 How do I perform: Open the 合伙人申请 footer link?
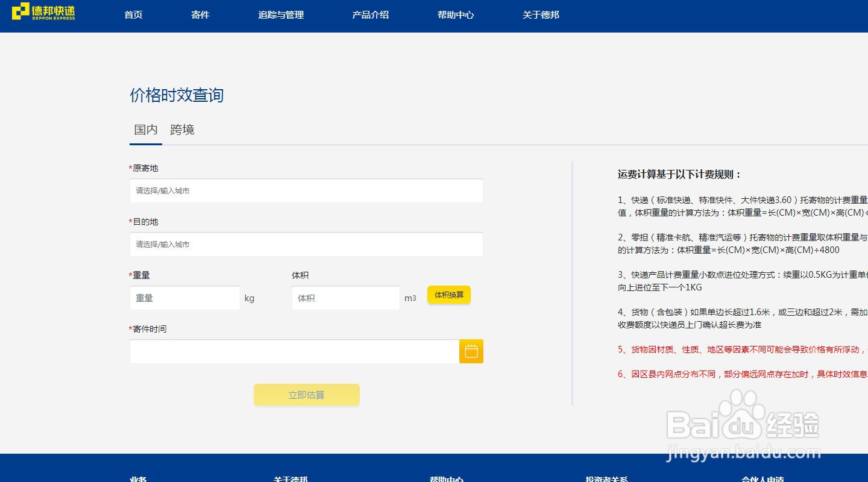coord(763,479)
